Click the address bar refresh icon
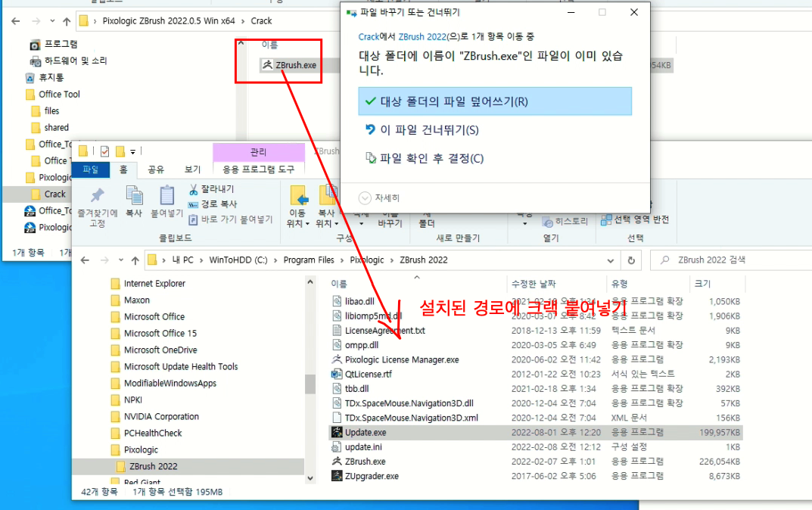The width and height of the screenshot is (812, 510). pyautogui.click(x=631, y=260)
